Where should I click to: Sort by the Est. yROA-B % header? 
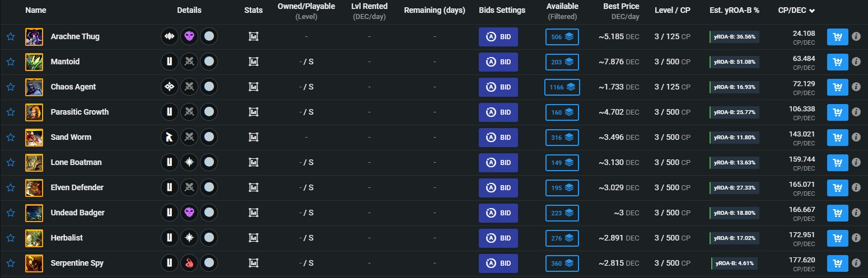click(x=734, y=11)
